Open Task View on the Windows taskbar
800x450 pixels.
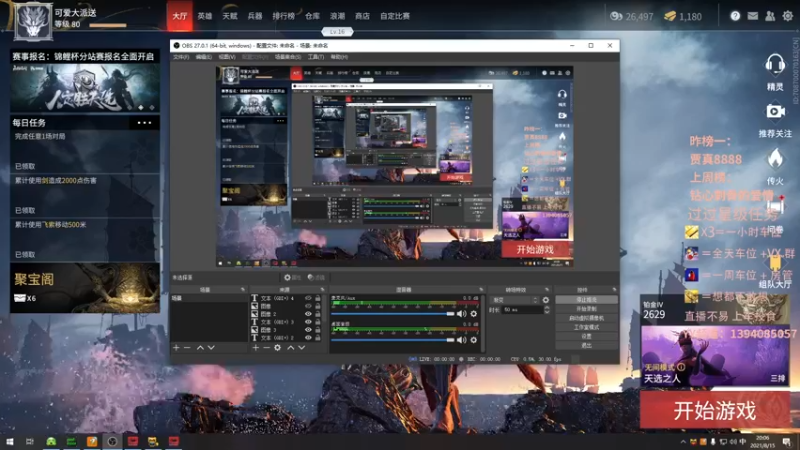coord(30,441)
